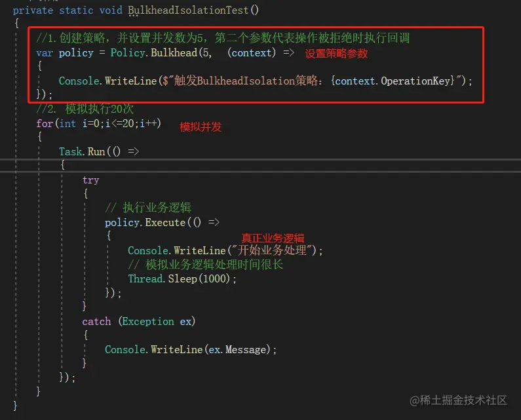Click the "var" keyword
The image size is (521, 420).
click(45, 53)
